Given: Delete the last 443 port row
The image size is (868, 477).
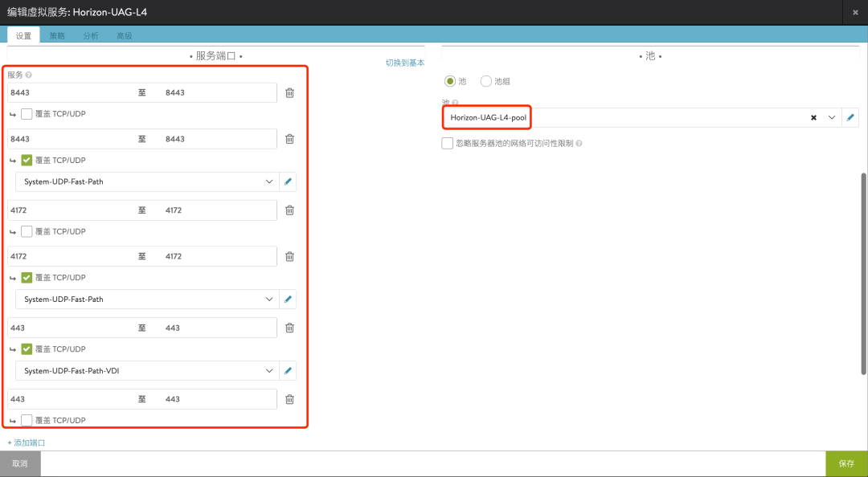Looking at the screenshot, I should click(289, 399).
